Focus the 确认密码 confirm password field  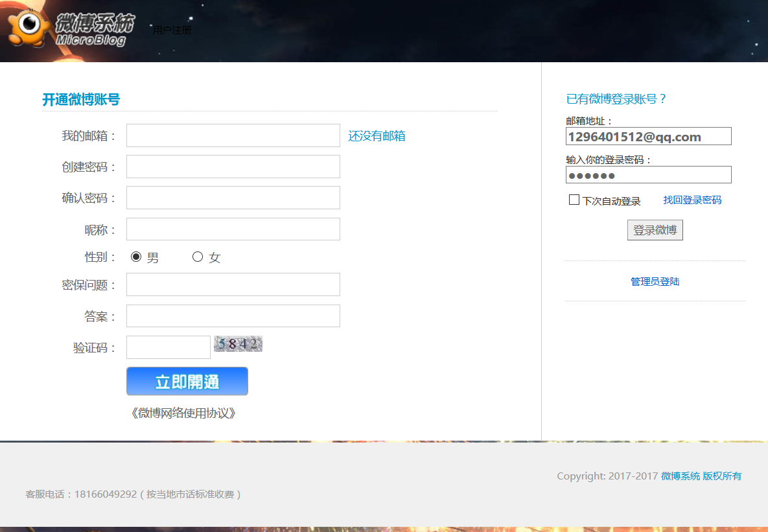click(x=233, y=198)
